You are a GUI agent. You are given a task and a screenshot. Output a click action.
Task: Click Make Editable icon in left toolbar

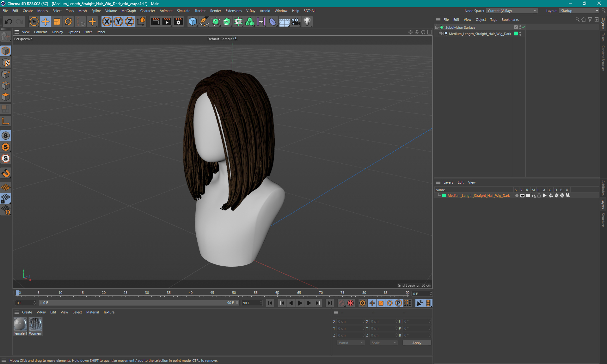6,37
